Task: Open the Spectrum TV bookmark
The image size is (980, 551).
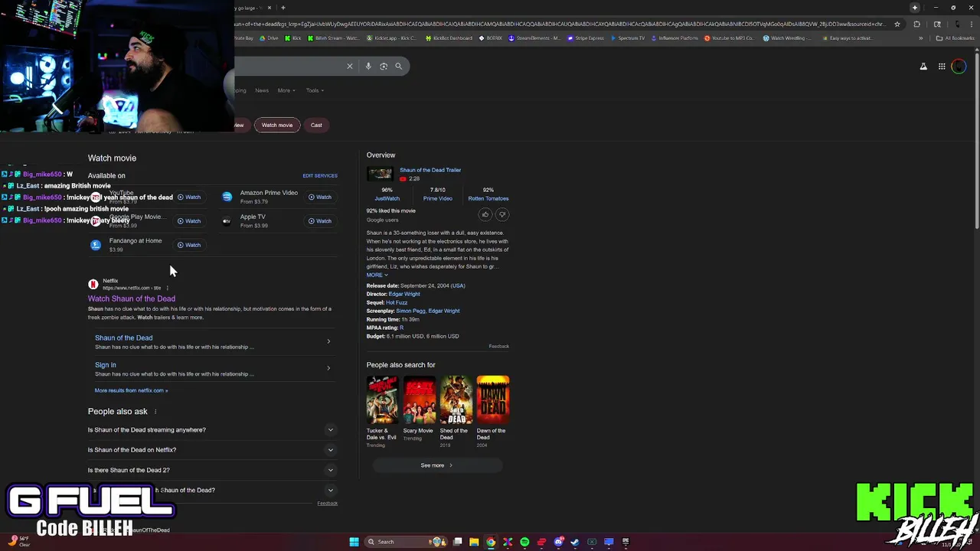Action: pos(628,38)
